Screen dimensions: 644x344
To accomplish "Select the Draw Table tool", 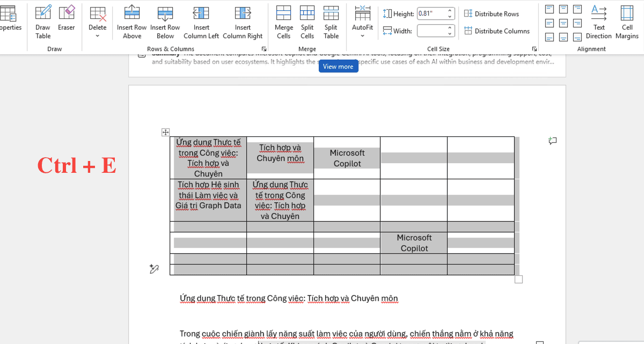I will pos(43,22).
